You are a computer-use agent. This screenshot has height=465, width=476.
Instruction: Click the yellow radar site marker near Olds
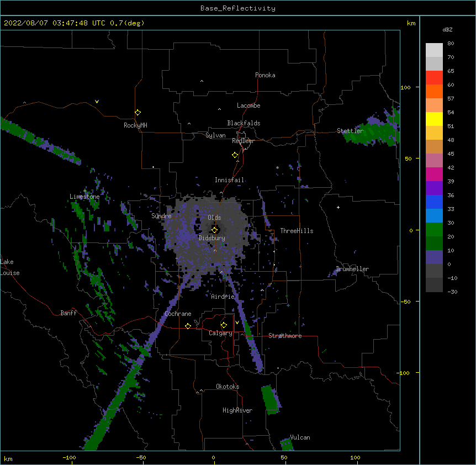tap(214, 230)
